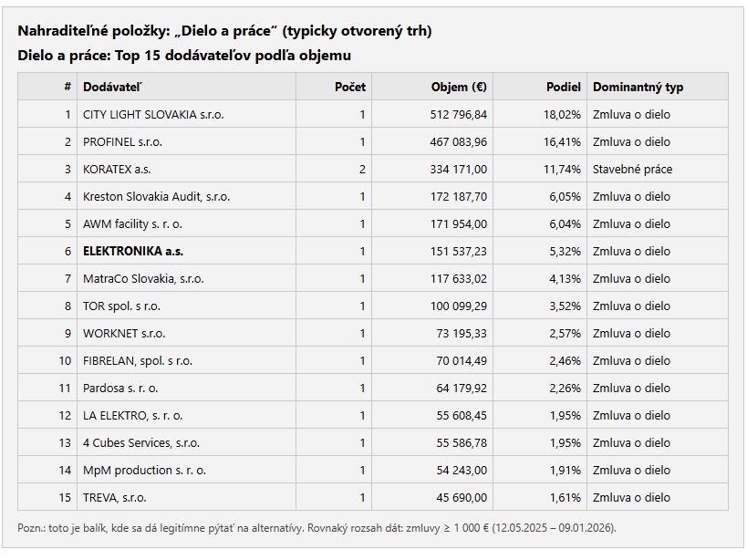Select the AWM facility s. r. o. cell
This screenshot has height=560, width=747.
pos(132,224)
